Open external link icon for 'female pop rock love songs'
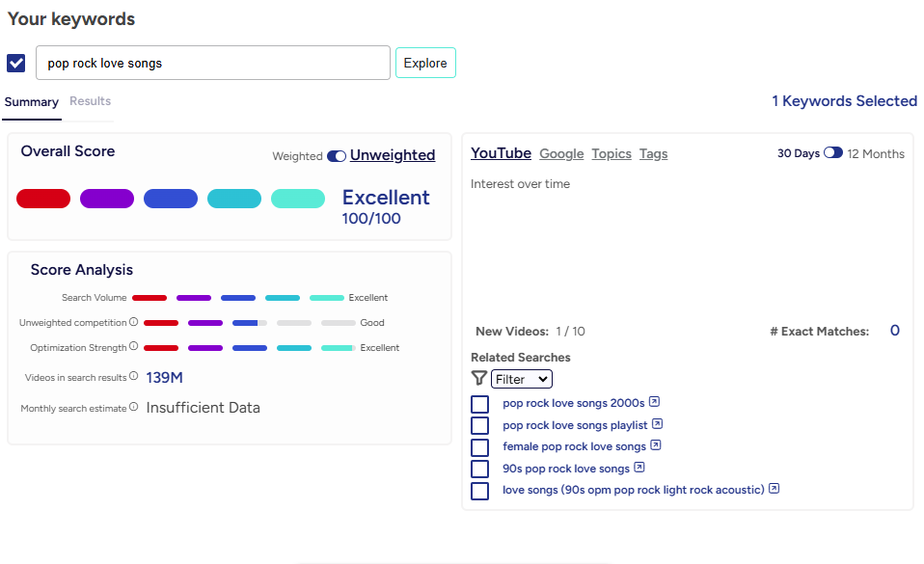The height and width of the screenshot is (564, 924). pos(656,445)
